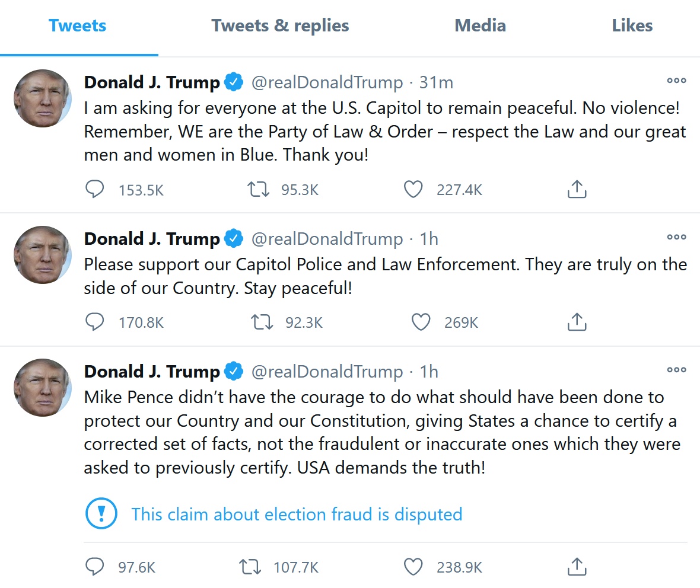This screenshot has width=700, height=588.
Task: Retweet the Mike Pence tweet
Action: tap(250, 567)
